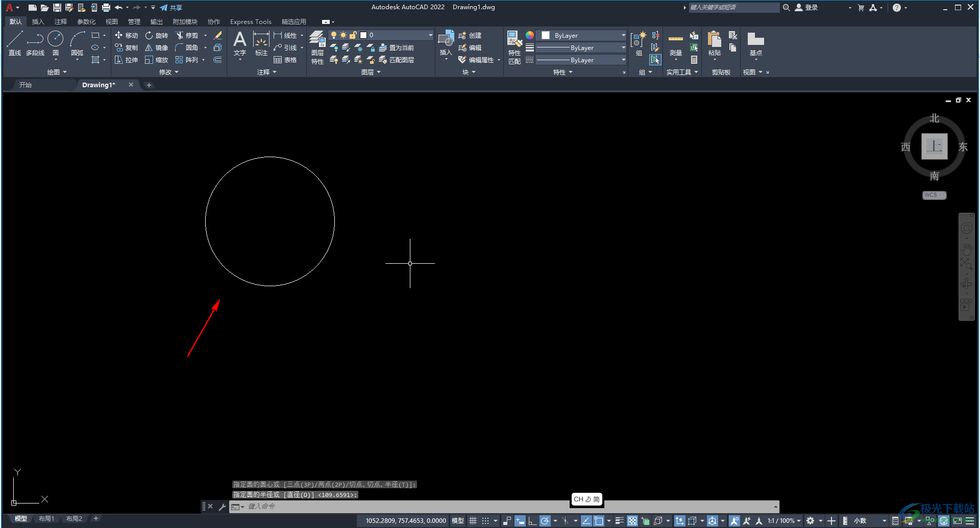Switch to the 开始 (Start) file tab
Image resolution: width=980 pixels, height=528 pixels.
26,85
